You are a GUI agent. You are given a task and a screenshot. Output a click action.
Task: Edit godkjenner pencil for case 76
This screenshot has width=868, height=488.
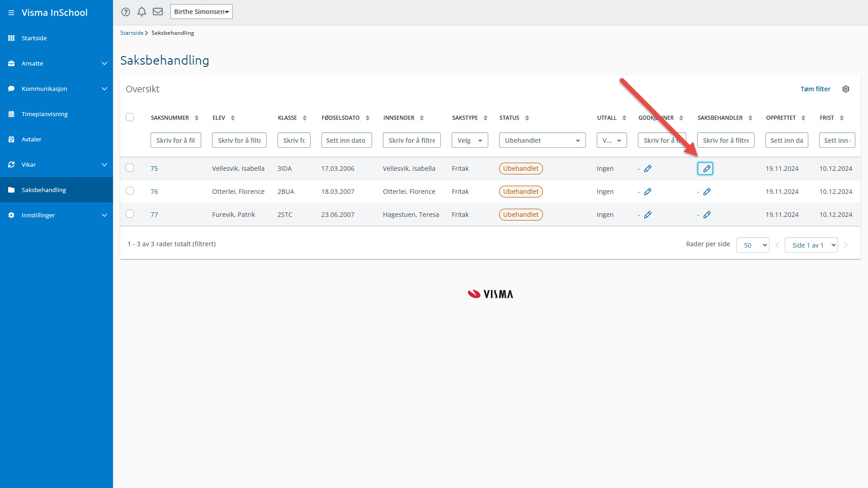[648, 192]
